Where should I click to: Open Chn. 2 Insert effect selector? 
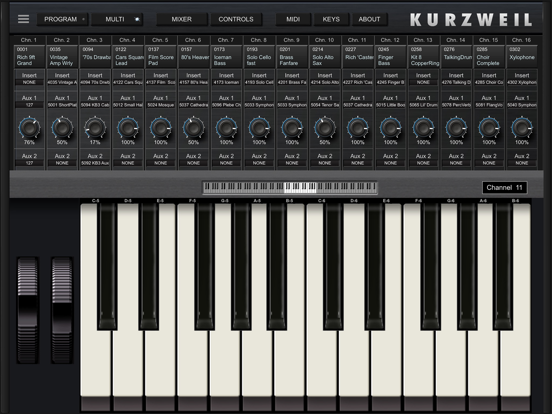coord(62,82)
